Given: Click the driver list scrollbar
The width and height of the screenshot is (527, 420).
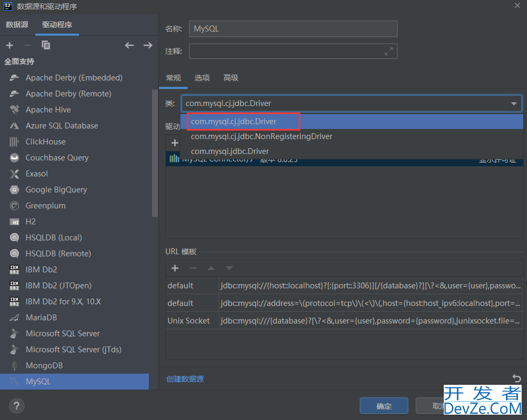Looking at the screenshot, I should click(x=155, y=153).
